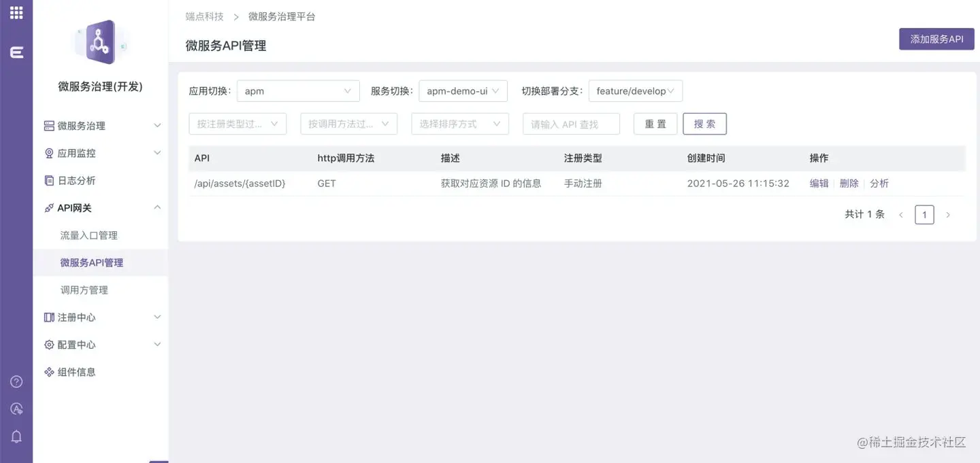Click the 注册类型 column header
The width and height of the screenshot is (980, 463).
tap(583, 158)
